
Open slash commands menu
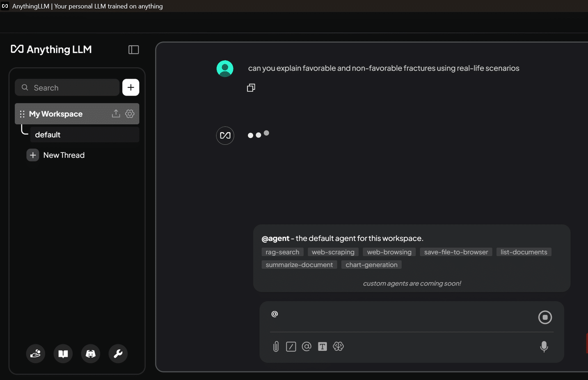pos(291,347)
